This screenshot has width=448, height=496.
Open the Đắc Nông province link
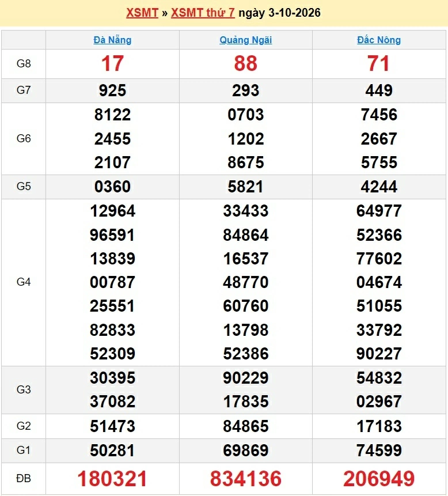[x=379, y=40]
